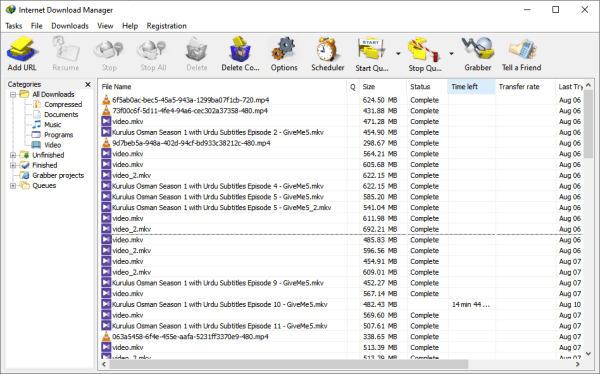
Task: Sort by Q column header
Action: pyautogui.click(x=353, y=87)
